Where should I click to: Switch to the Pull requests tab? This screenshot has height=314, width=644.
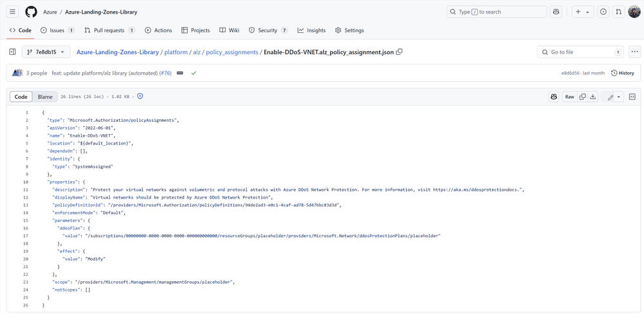click(x=110, y=30)
